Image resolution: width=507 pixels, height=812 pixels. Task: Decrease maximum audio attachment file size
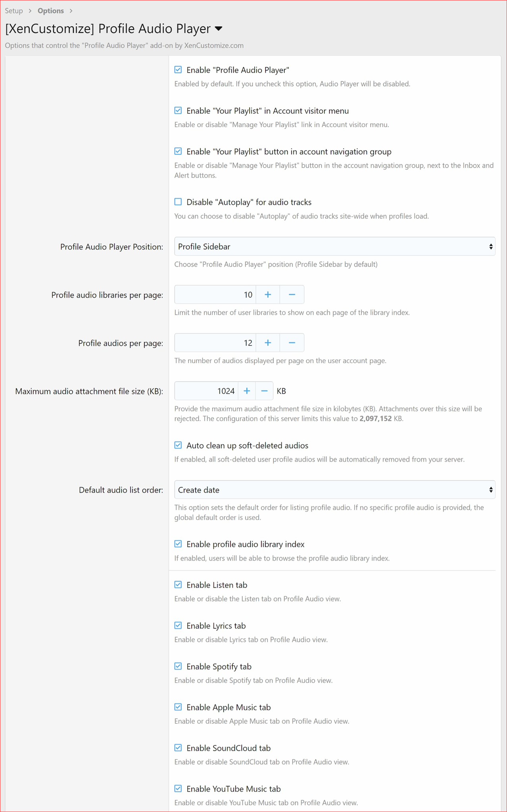point(264,391)
